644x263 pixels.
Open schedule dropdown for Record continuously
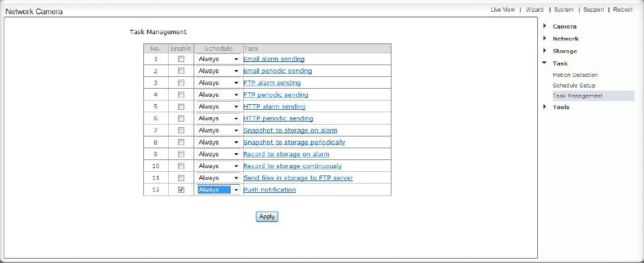coord(218,166)
